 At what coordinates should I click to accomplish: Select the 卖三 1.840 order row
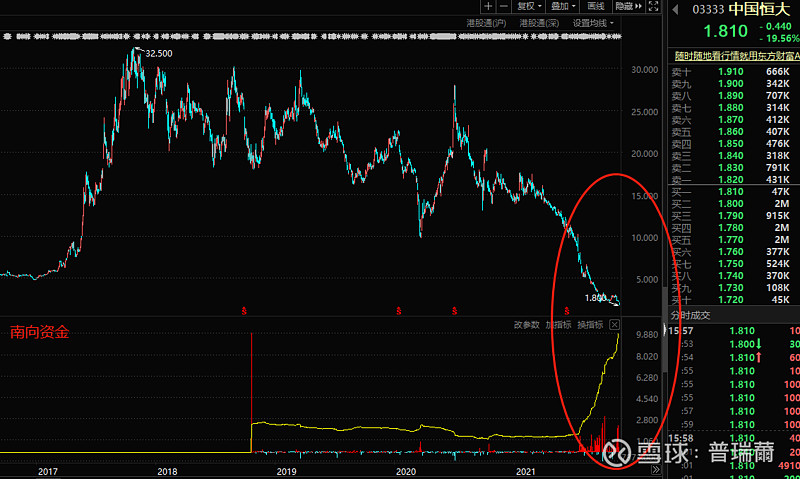tap(734, 156)
